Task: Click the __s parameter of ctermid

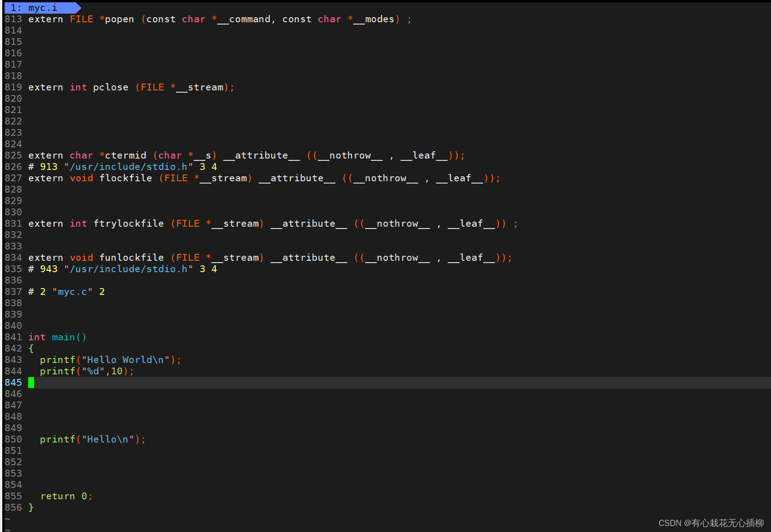Action: (202, 155)
